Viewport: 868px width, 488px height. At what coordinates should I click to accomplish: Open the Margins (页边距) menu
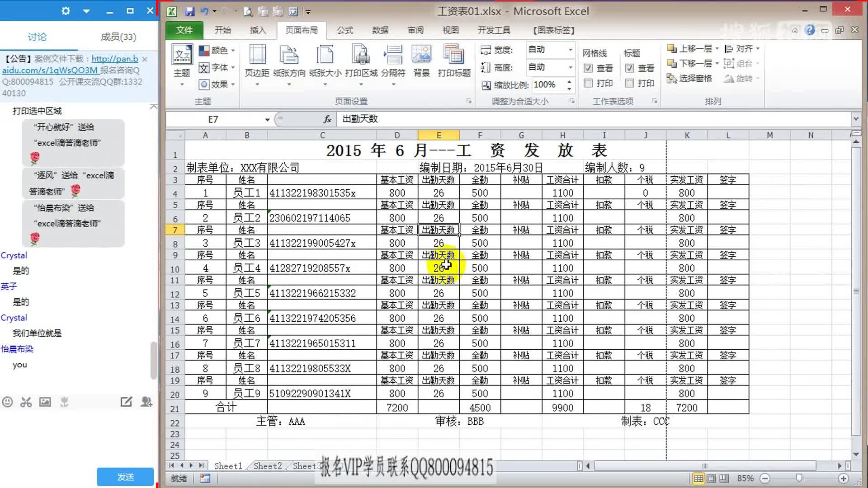coord(257,66)
